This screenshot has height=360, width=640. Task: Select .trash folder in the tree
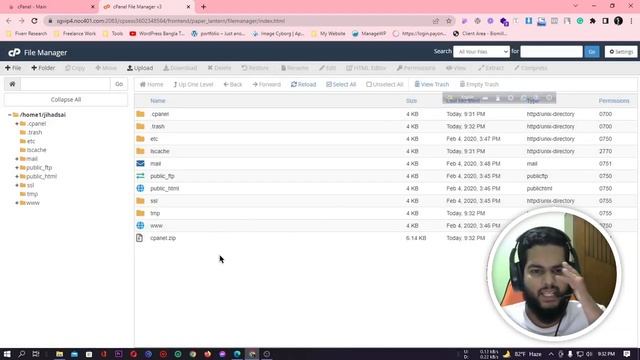34,132
